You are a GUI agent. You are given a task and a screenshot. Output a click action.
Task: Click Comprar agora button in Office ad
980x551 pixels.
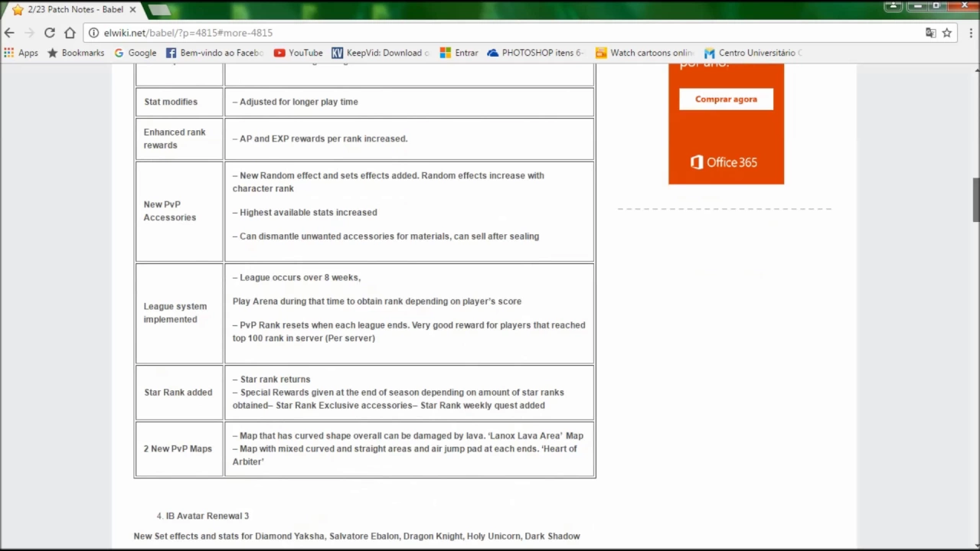click(x=726, y=99)
